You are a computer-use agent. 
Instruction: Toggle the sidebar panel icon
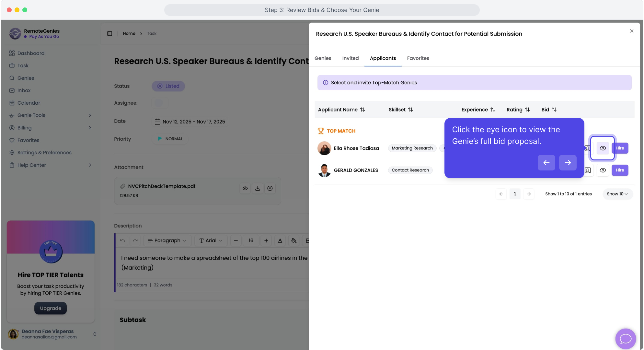[109, 33]
